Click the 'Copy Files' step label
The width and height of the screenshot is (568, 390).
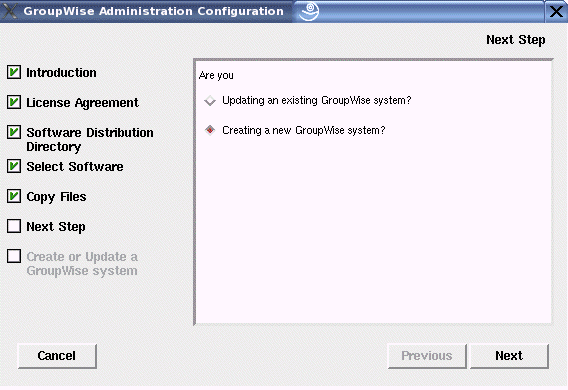pyautogui.click(x=56, y=197)
